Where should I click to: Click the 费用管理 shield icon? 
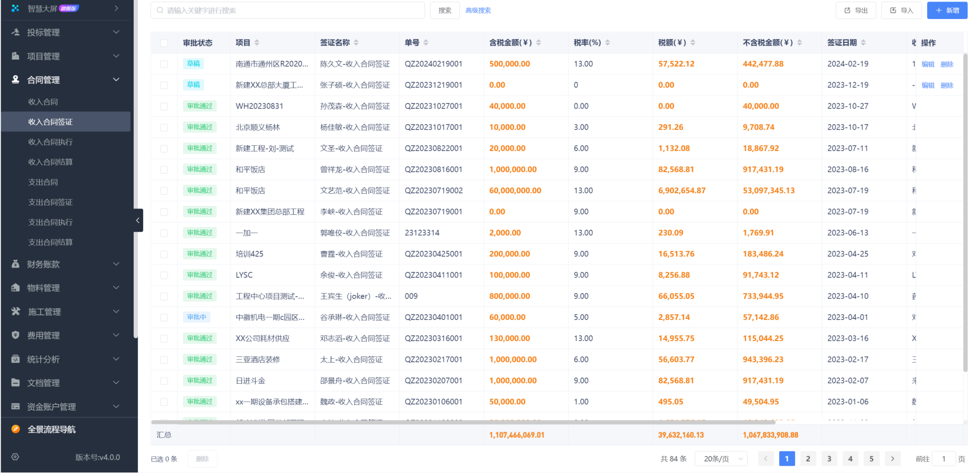pyautogui.click(x=15, y=335)
